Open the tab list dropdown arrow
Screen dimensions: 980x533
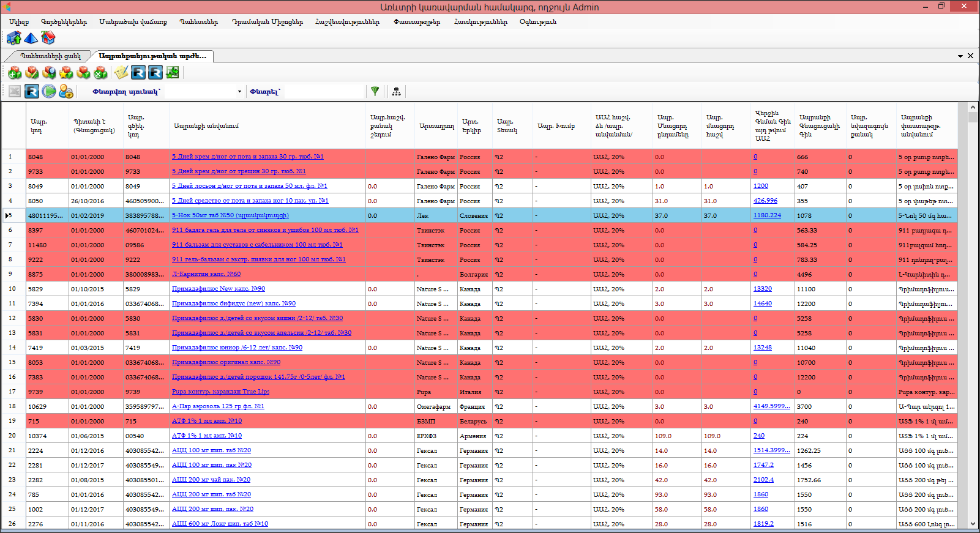[960, 56]
